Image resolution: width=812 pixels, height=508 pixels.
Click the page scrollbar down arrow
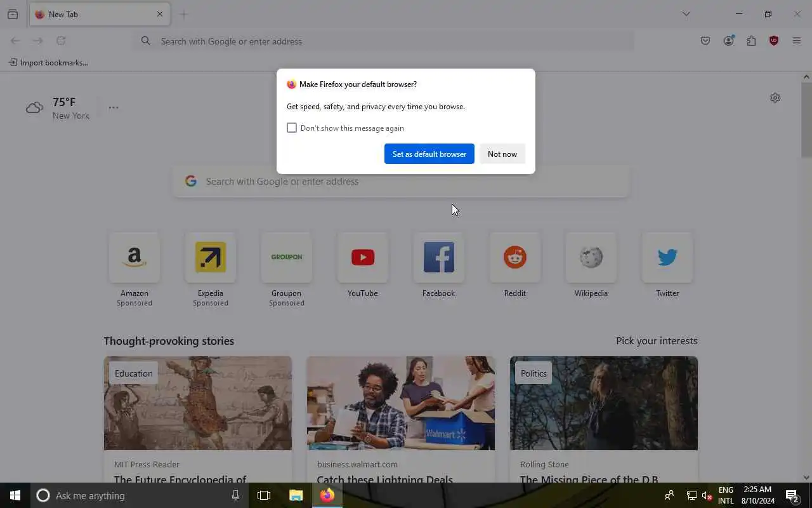click(806, 478)
